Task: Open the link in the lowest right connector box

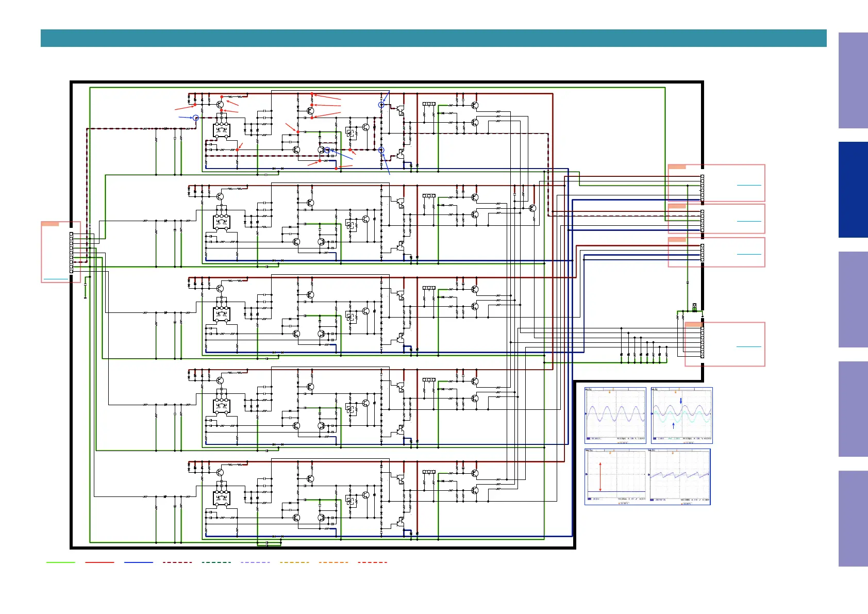Action: pos(749,346)
